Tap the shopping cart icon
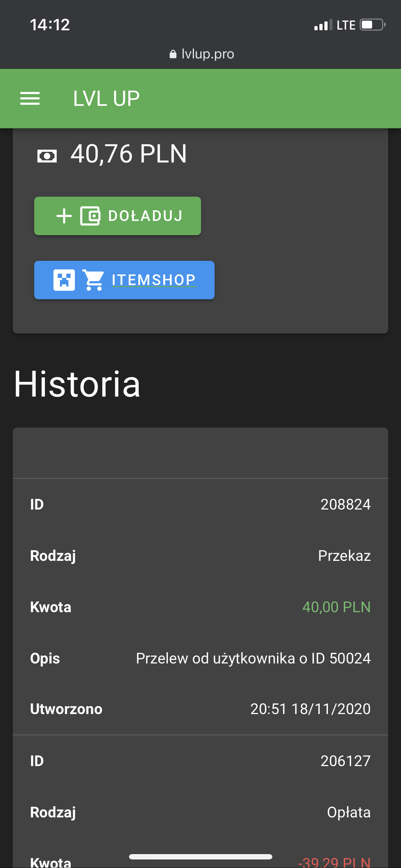Image resolution: width=401 pixels, height=868 pixels. click(x=93, y=280)
